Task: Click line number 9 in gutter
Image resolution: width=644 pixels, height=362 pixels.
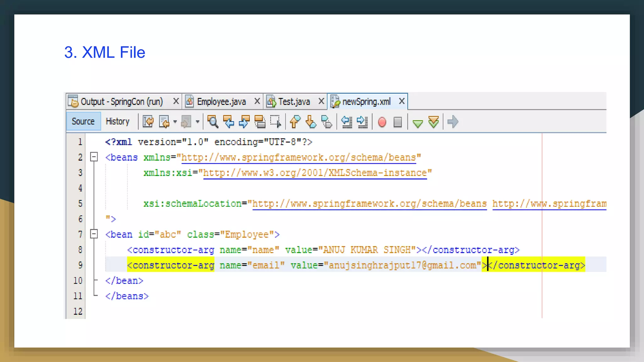Action: click(x=80, y=265)
